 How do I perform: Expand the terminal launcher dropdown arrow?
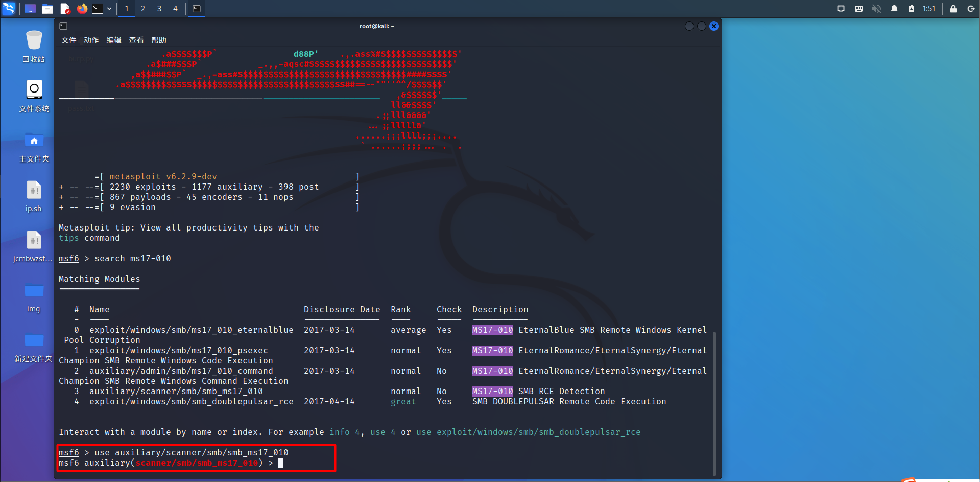109,9
